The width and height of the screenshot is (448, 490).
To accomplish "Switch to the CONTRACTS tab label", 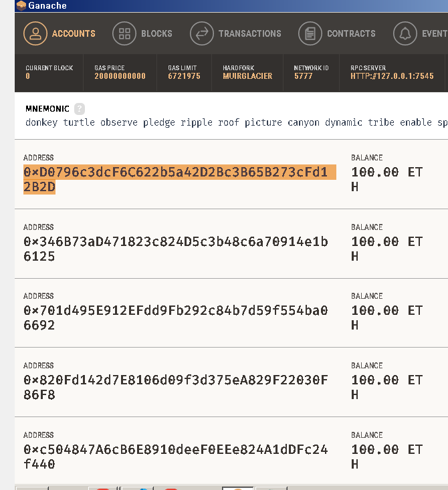I will point(352,33).
